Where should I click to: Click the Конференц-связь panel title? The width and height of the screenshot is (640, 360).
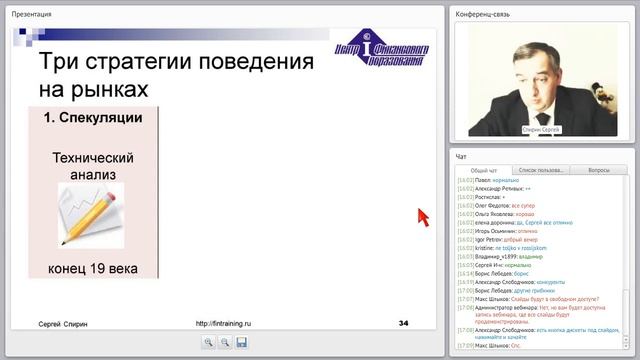[x=482, y=14]
